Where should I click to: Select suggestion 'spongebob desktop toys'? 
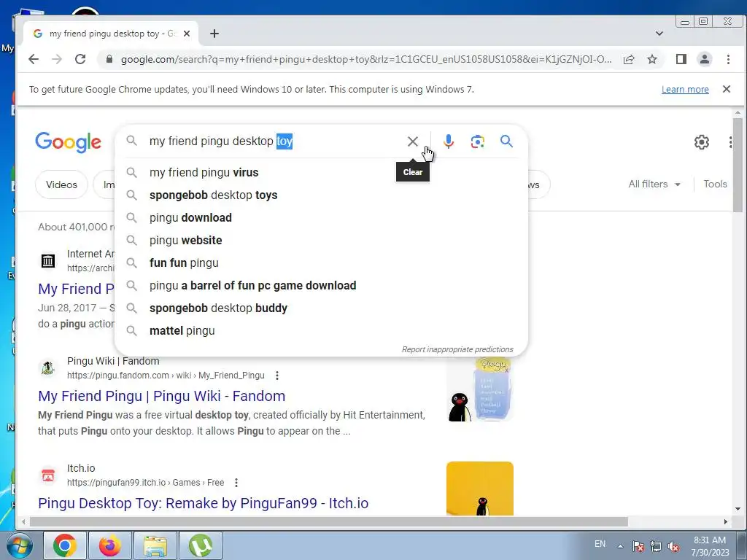pos(322,195)
